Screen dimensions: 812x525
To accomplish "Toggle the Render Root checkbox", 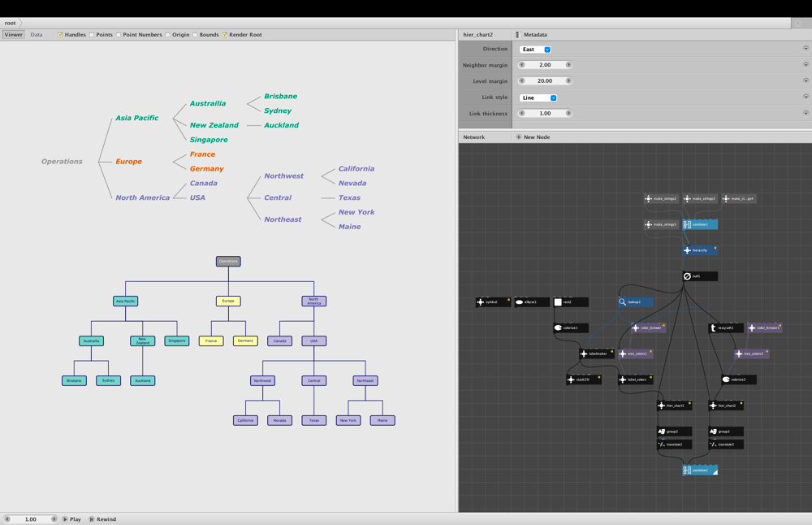I will [225, 35].
